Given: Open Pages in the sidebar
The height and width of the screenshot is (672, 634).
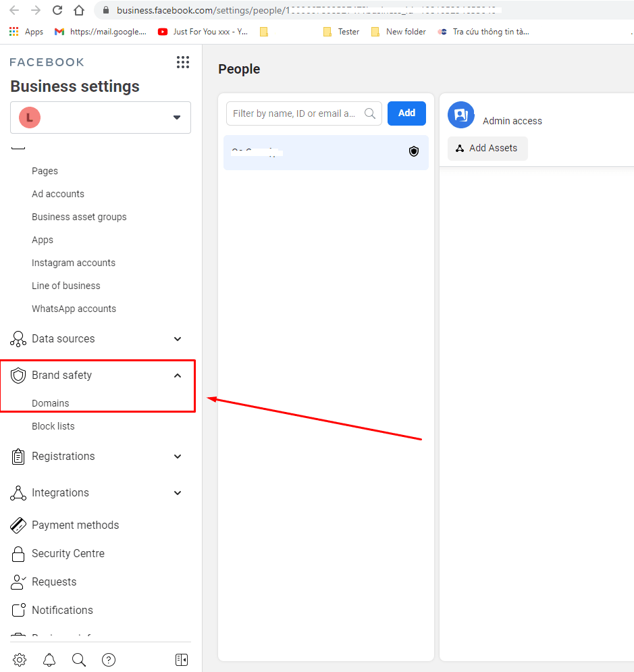Looking at the screenshot, I should [45, 171].
